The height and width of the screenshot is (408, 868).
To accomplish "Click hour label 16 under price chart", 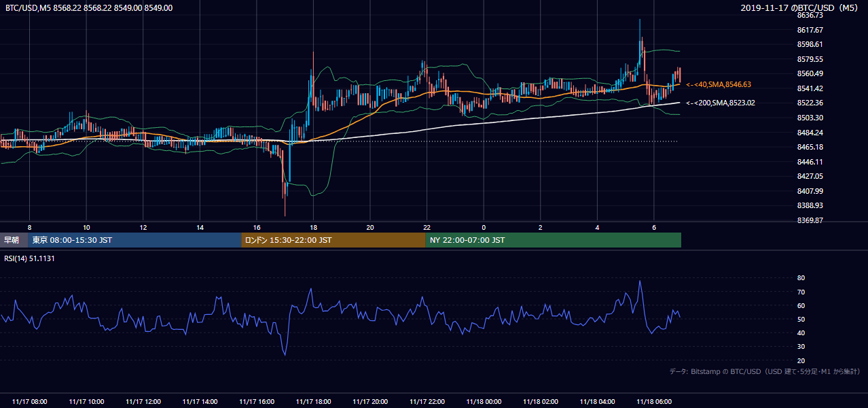I will tap(256, 227).
